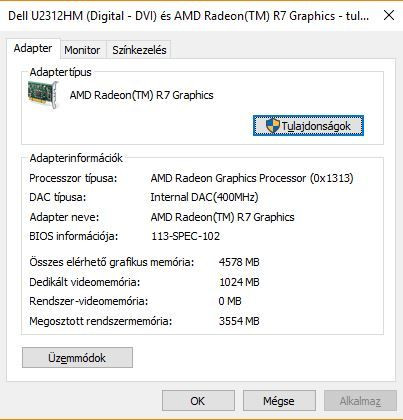Click the Adapter neve value text
The image size is (403, 420).
(x=222, y=217)
